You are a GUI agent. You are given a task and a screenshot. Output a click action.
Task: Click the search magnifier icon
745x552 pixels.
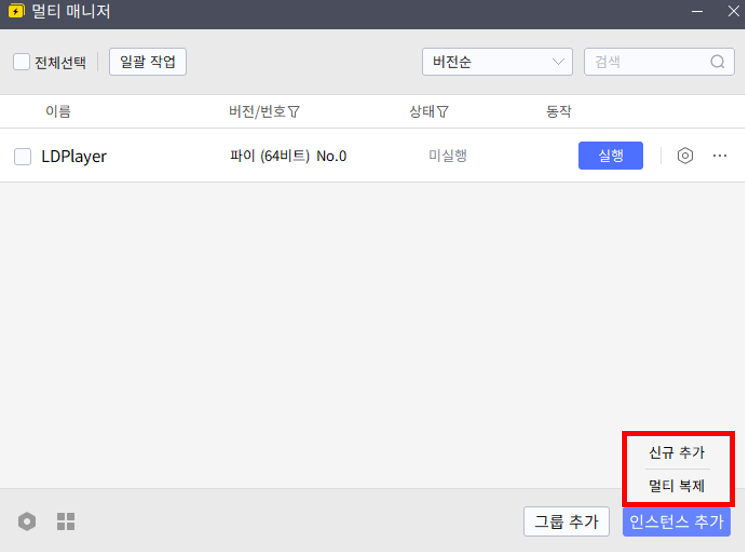717,62
